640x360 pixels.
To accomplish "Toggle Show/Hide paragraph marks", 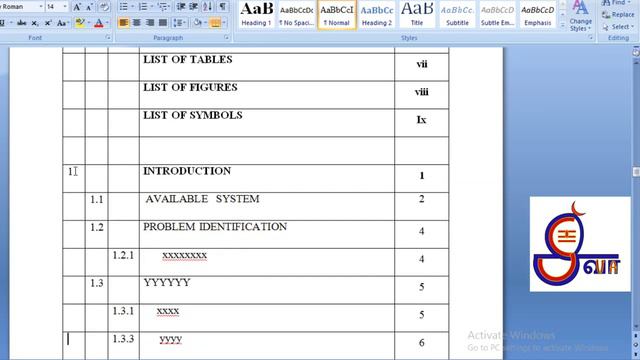I will point(222,7).
